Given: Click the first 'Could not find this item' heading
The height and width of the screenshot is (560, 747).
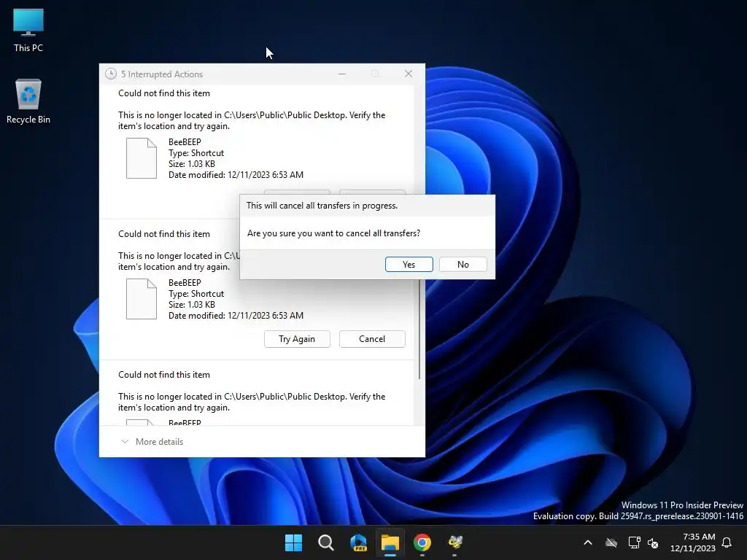Looking at the screenshot, I should coord(164,93).
